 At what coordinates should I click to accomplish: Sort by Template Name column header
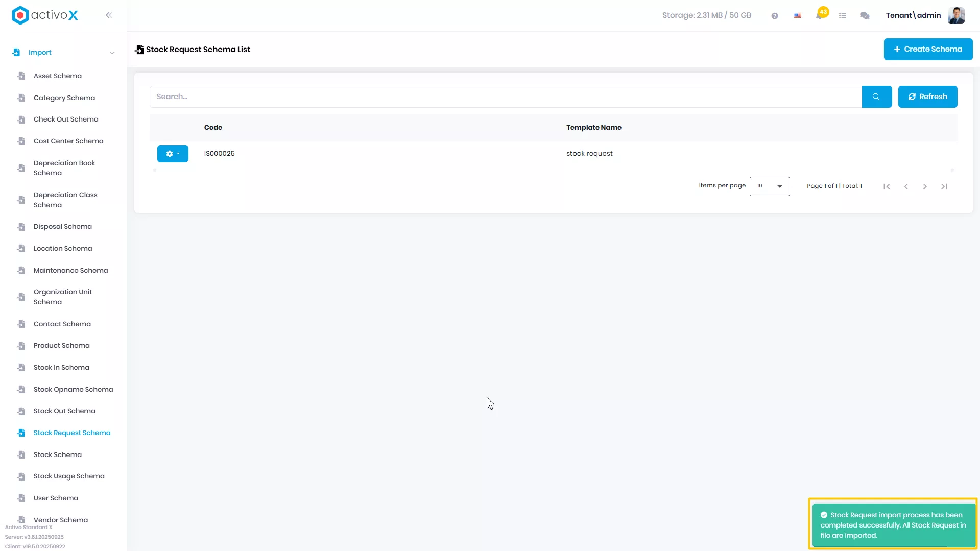(594, 128)
